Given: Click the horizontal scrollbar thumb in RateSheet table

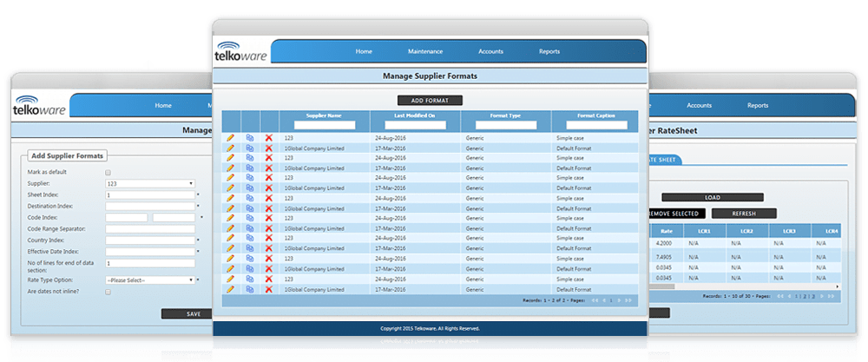Looking at the screenshot, I should click(662, 286).
